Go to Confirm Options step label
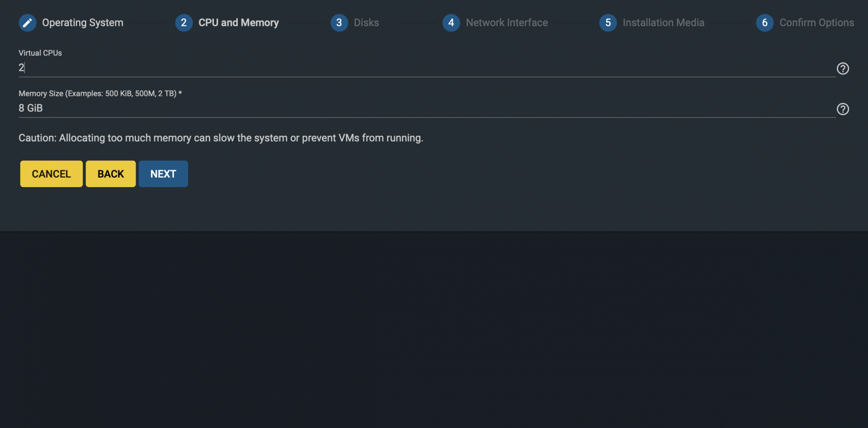Image resolution: width=868 pixels, height=428 pixels. (816, 23)
